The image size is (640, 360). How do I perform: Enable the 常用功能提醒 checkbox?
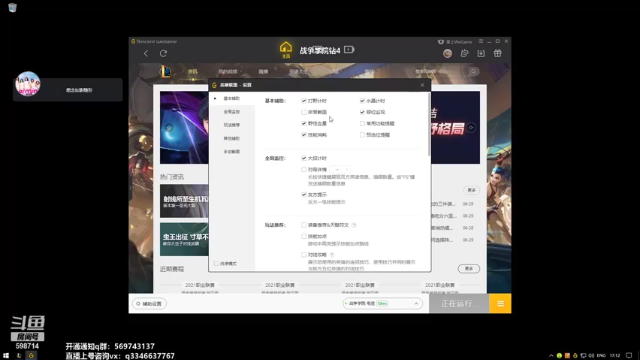[362, 123]
